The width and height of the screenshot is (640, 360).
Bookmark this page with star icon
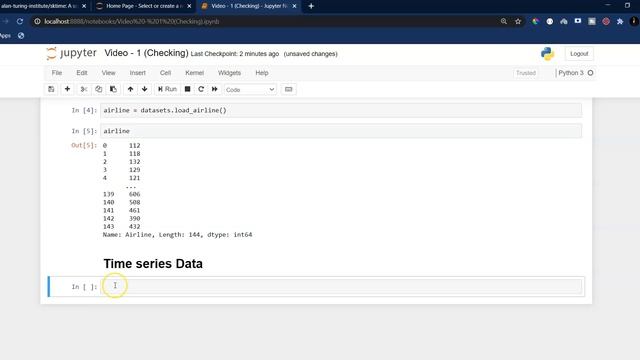(x=518, y=21)
